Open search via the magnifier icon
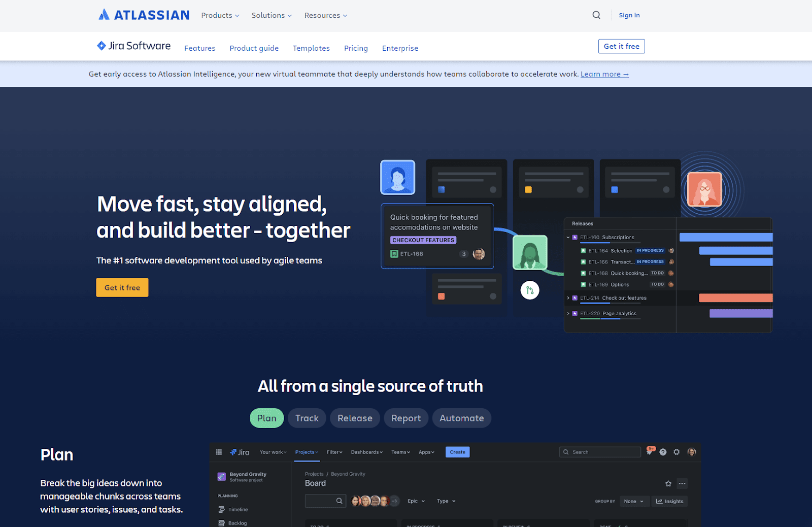This screenshot has height=527, width=812. click(596, 15)
